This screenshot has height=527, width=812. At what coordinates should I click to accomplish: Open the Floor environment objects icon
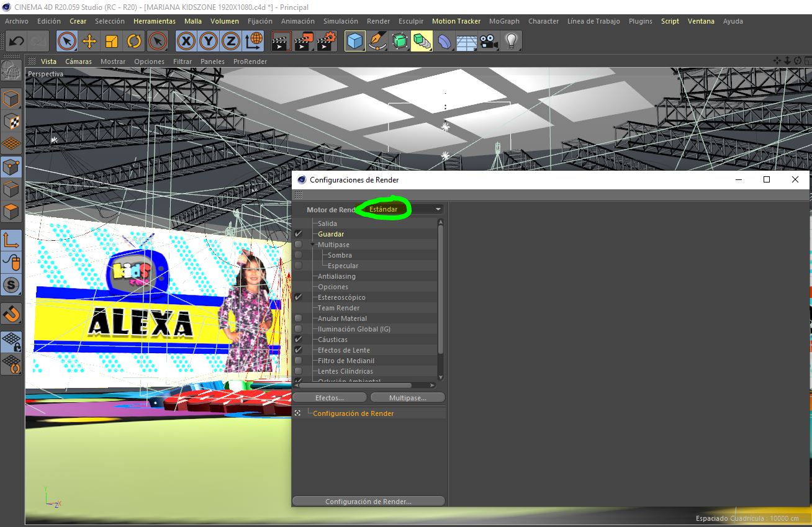coord(466,42)
